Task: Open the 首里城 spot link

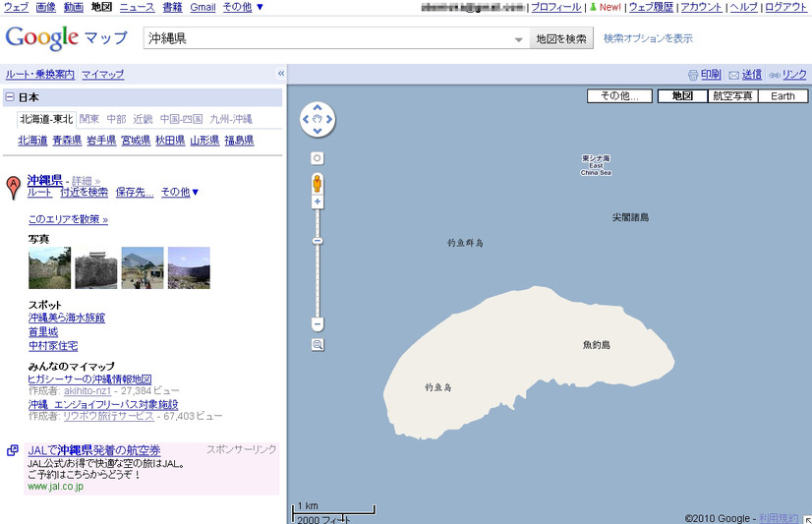Action: pos(43,332)
